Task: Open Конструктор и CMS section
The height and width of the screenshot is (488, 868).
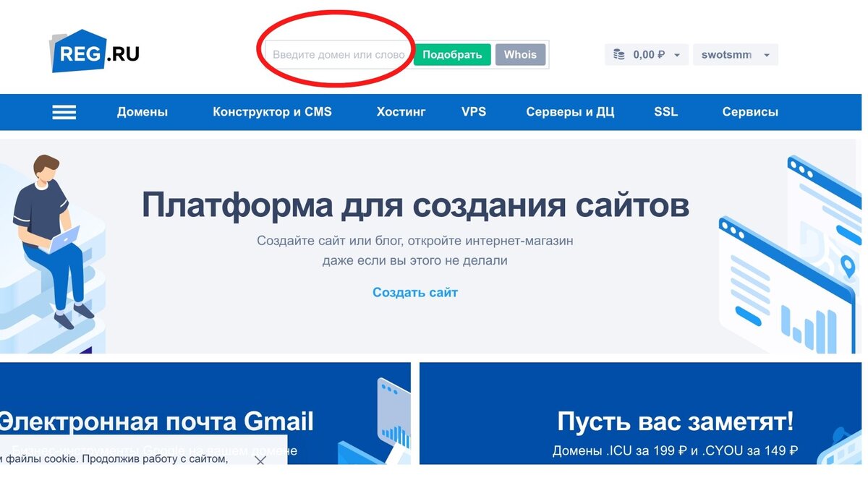Action: point(272,112)
